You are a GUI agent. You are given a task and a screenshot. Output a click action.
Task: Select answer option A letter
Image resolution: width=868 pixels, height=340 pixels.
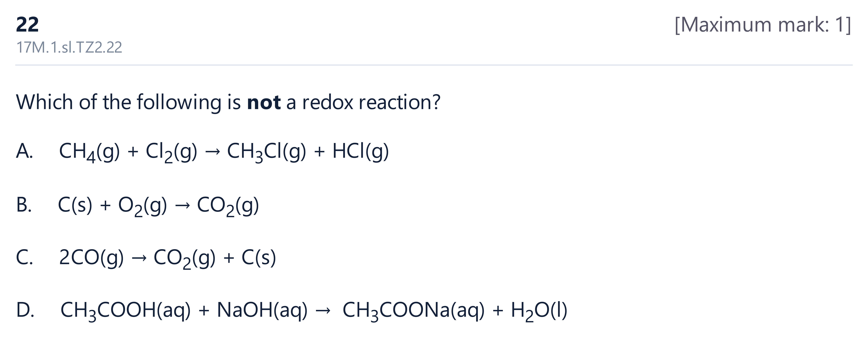point(24,150)
